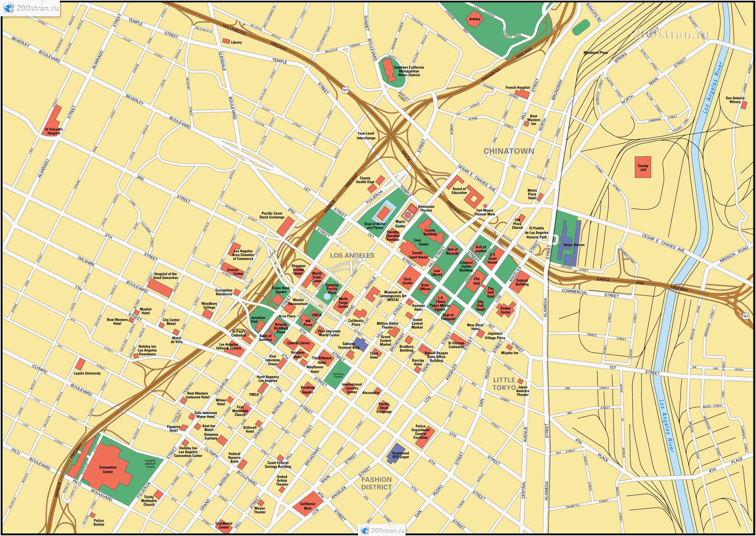Viewport: 756px width, 536px height.
Task: Click the County Jail building marker
Action: pyautogui.click(x=643, y=167)
